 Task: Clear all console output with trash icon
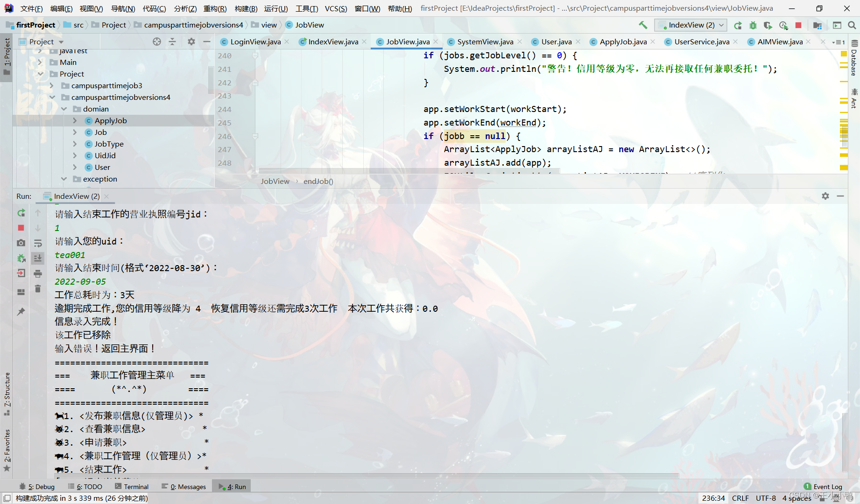click(x=38, y=289)
